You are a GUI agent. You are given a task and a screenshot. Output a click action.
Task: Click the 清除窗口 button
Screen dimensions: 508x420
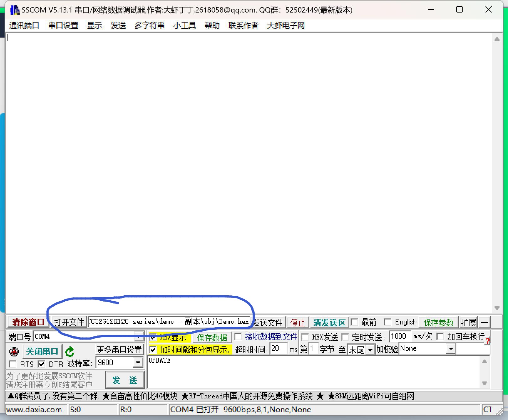28,322
